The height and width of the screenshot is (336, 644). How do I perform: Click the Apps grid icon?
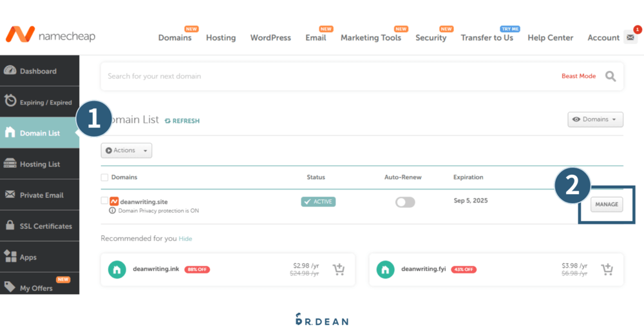(x=10, y=256)
